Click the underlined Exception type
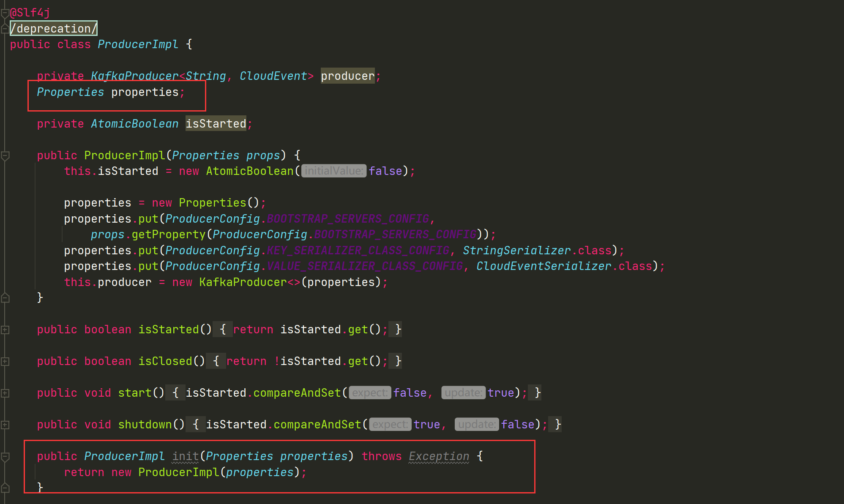 (x=439, y=456)
